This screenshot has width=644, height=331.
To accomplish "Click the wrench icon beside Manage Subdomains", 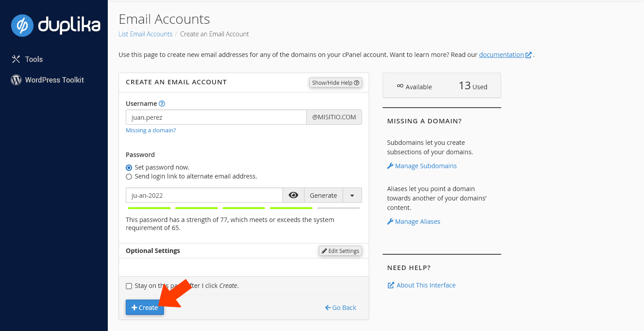I will tap(390, 166).
